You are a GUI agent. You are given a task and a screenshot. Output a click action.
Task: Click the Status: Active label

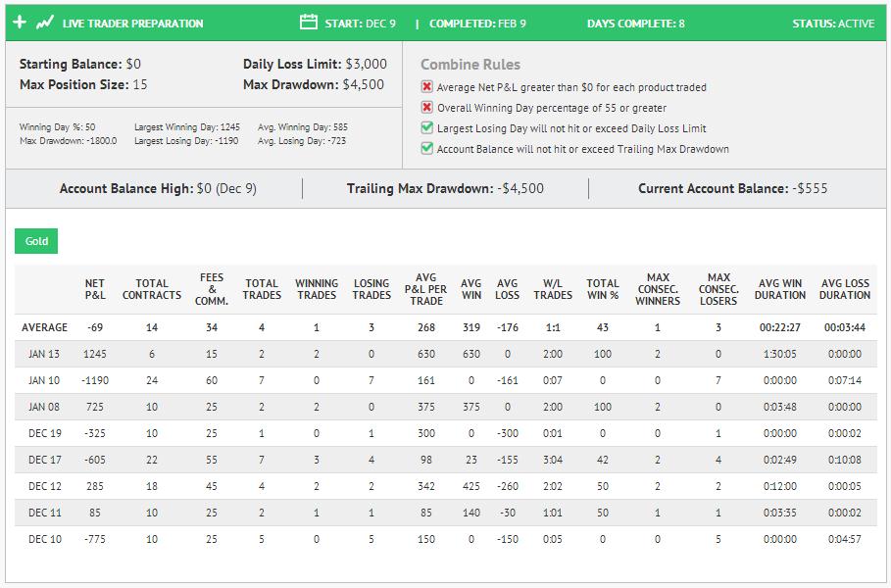(833, 24)
